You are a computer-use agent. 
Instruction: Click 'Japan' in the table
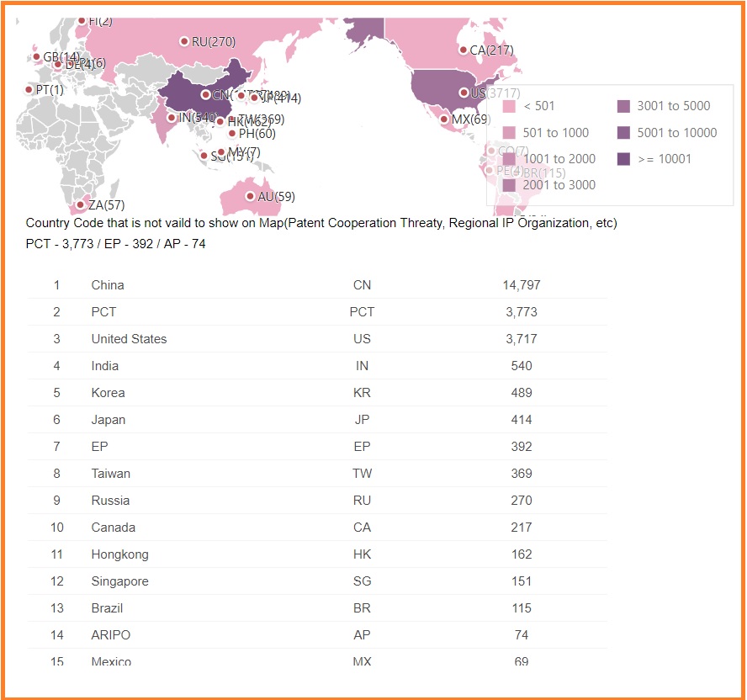point(109,420)
